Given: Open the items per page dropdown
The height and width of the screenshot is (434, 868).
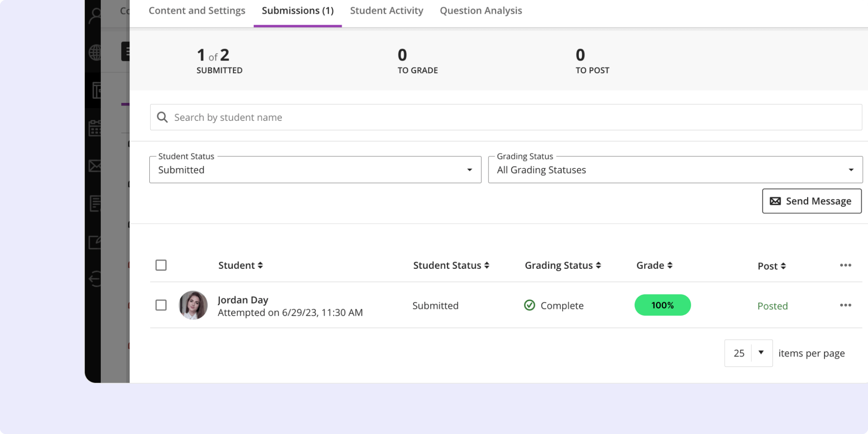Looking at the screenshot, I should coord(748,353).
